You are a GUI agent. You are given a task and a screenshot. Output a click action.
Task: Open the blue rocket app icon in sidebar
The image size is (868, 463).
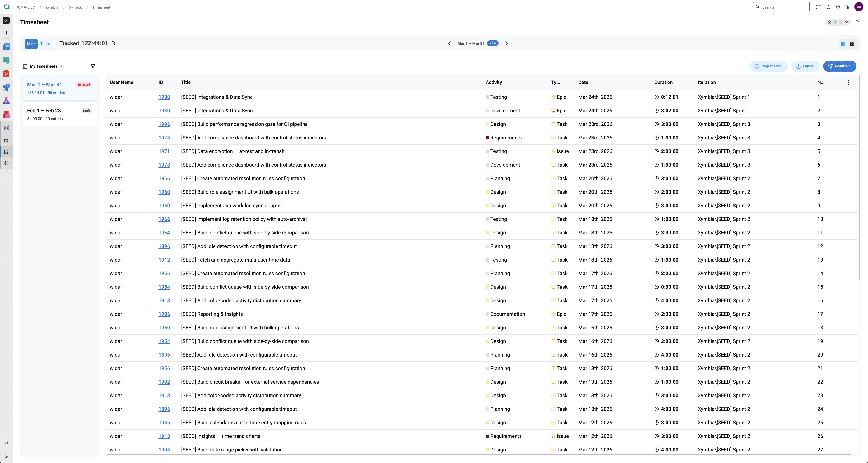6,87
